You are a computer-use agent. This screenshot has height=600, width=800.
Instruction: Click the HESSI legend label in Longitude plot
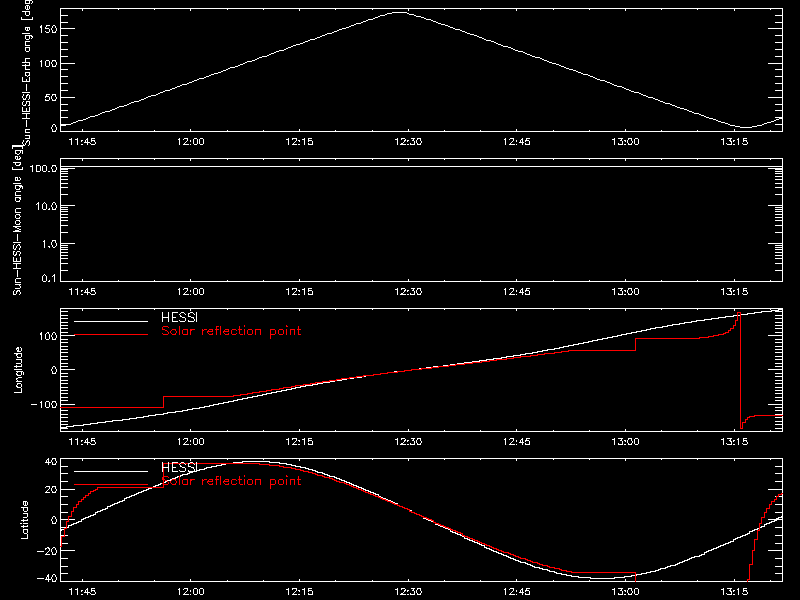coord(179,317)
